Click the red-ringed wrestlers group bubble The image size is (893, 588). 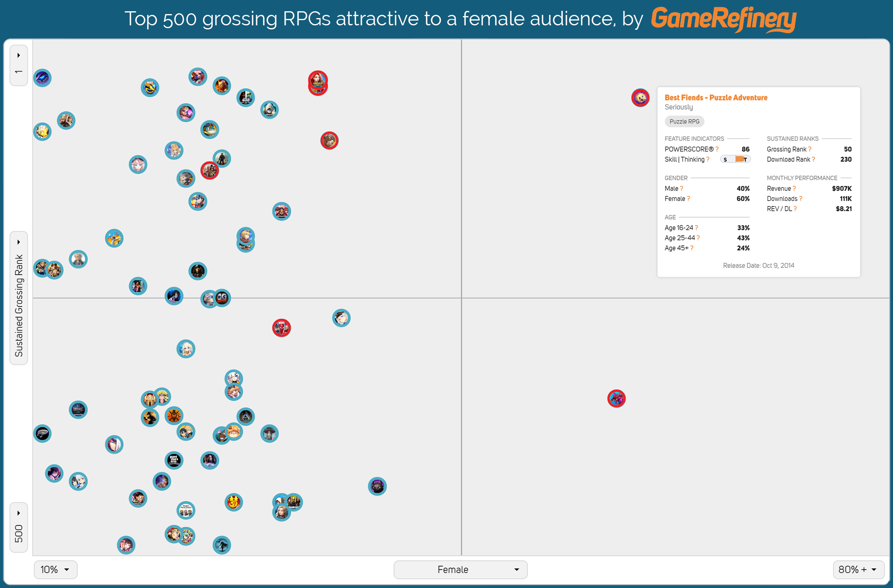209,170
